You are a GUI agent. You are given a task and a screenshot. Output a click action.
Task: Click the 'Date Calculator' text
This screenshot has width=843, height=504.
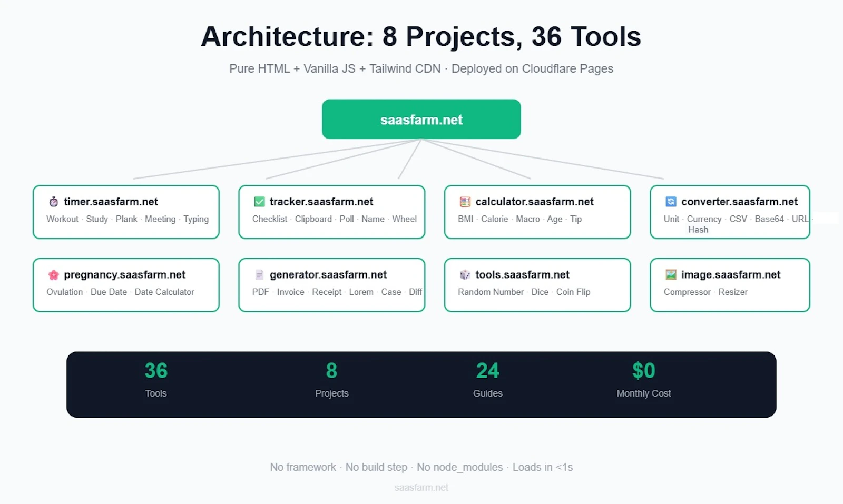164,292
